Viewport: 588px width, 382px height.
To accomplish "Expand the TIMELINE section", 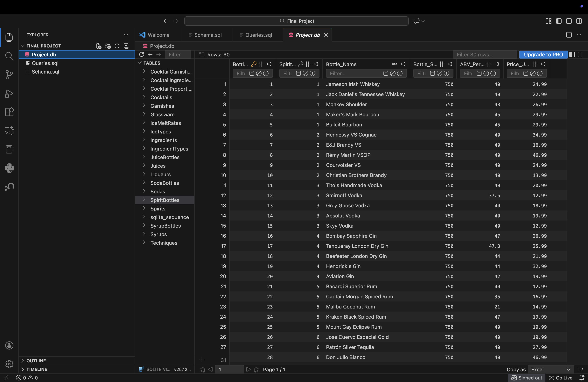I will [23, 369].
